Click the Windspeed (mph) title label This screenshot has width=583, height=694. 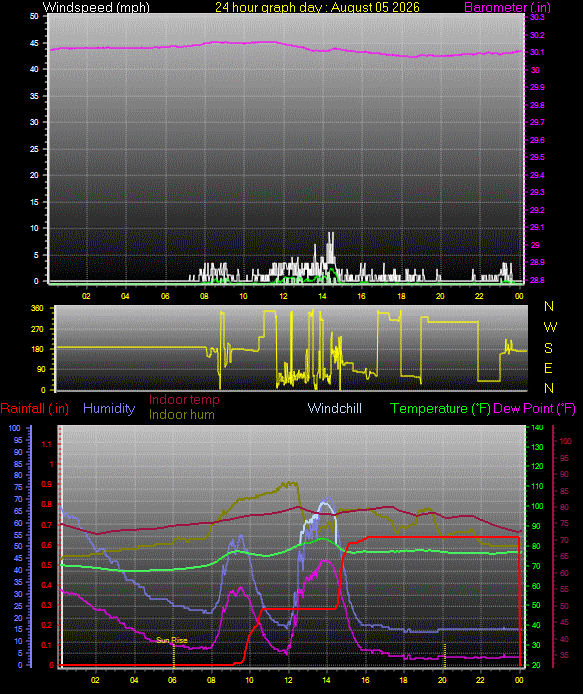[x=96, y=8]
